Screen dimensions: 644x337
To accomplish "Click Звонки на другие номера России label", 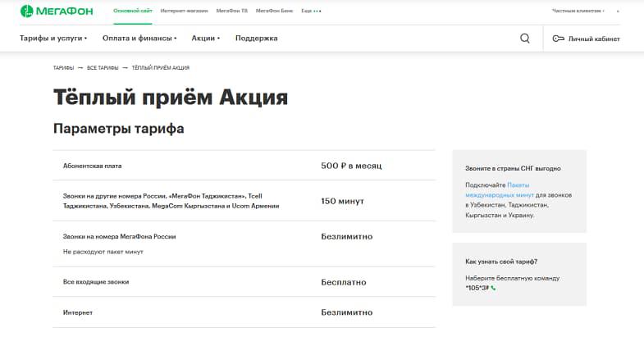I will tap(171, 201).
